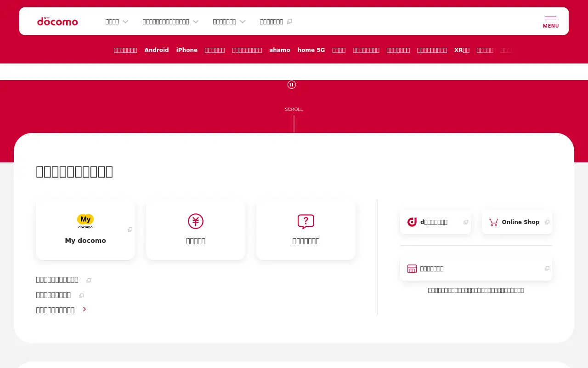Select iPhone in the red navigation bar
The height and width of the screenshot is (368, 588).
coord(187,50)
